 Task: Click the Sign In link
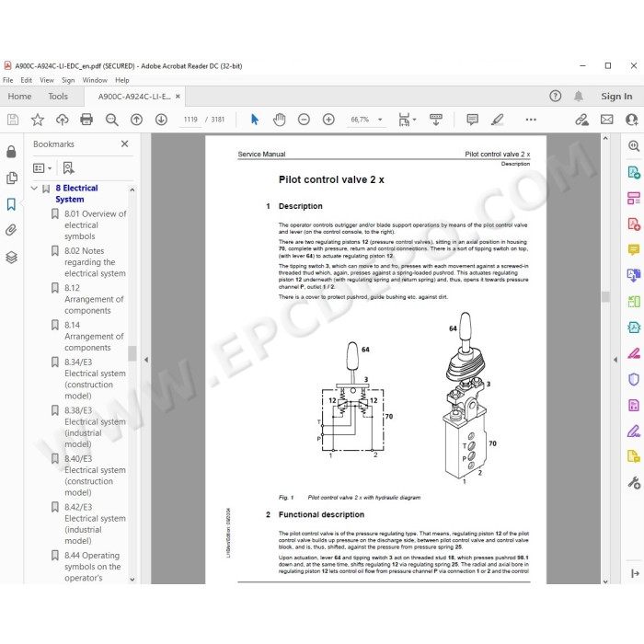point(616,96)
